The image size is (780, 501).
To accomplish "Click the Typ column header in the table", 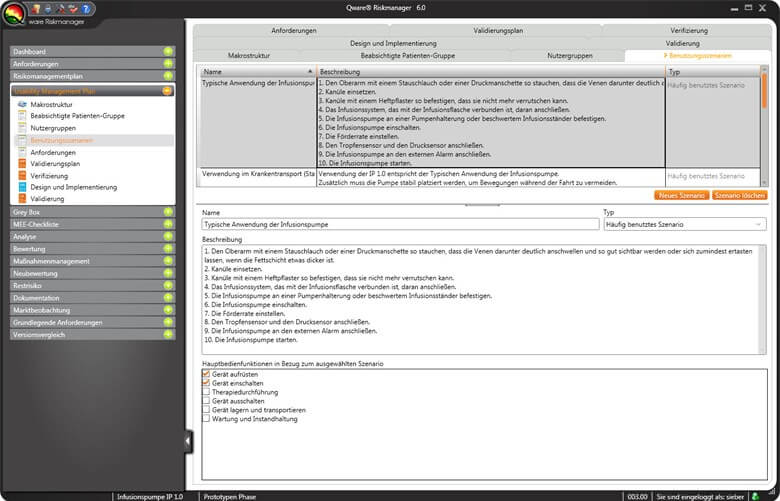I will [x=712, y=72].
